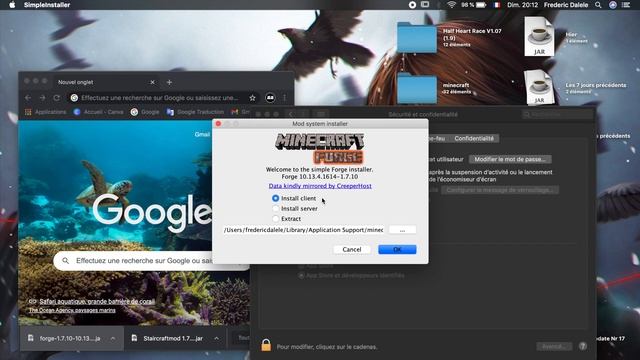Viewport: 640px width, 360px height.
Task: Open the Google Traduction bookmark
Action: (195, 112)
